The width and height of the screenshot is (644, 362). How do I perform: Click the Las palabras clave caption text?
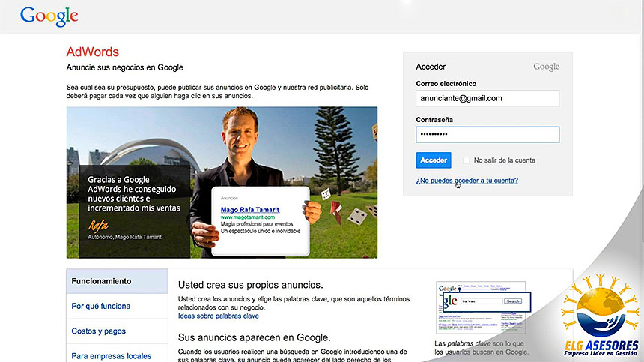click(x=482, y=348)
